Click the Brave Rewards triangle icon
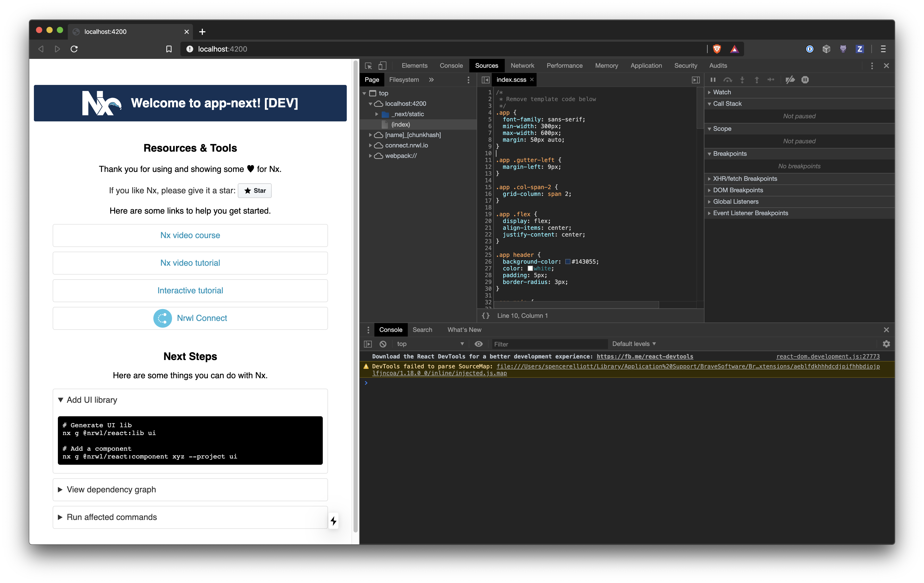Viewport: 924px width, 583px height. (734, 49)
